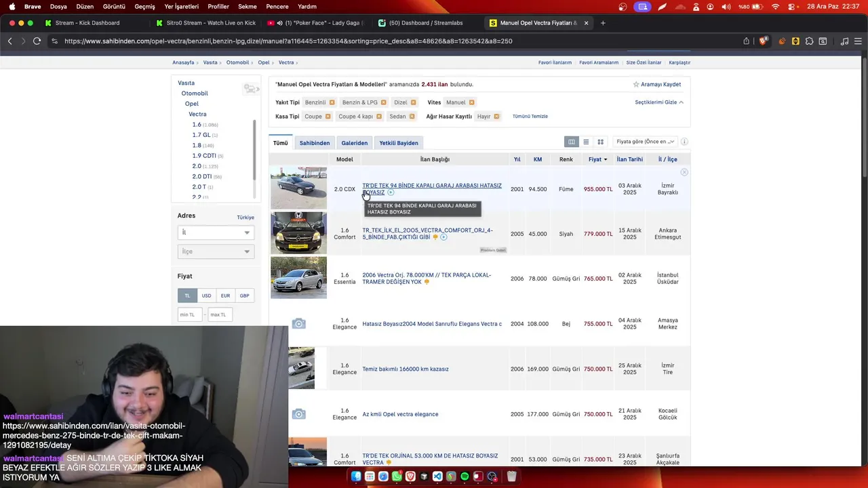Remove the Coupe body type filter
The image size is (868, 488).
pyautogui.click(x=328, y=117)
